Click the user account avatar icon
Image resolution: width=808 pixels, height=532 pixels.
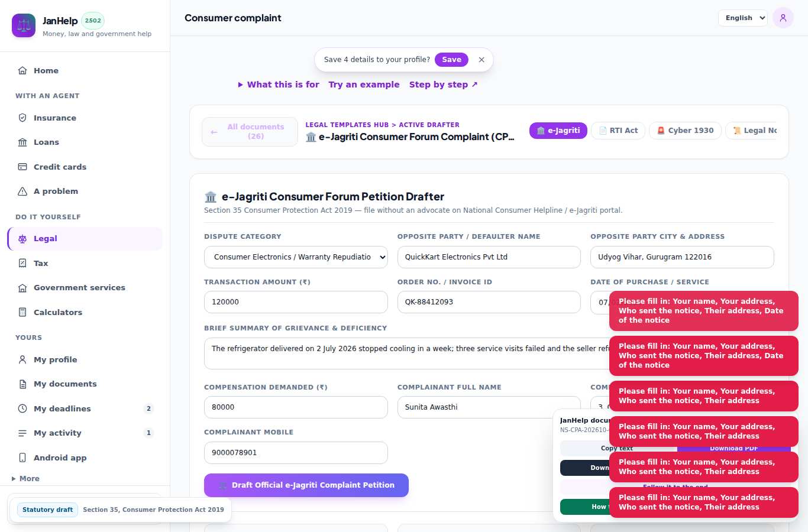(783, 18)
